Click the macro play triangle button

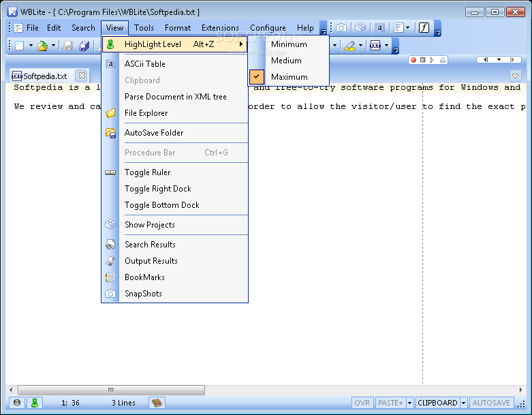[x=432, y=60]
